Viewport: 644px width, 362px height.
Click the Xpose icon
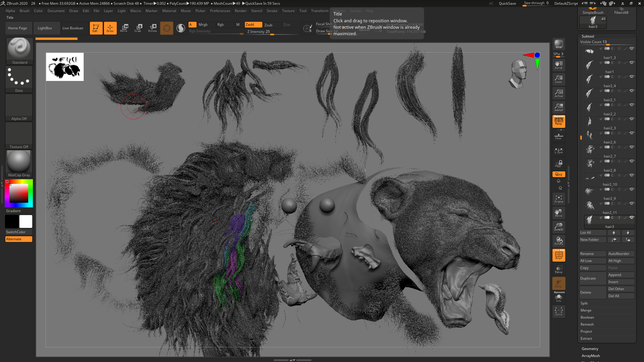tap(558, 312)
